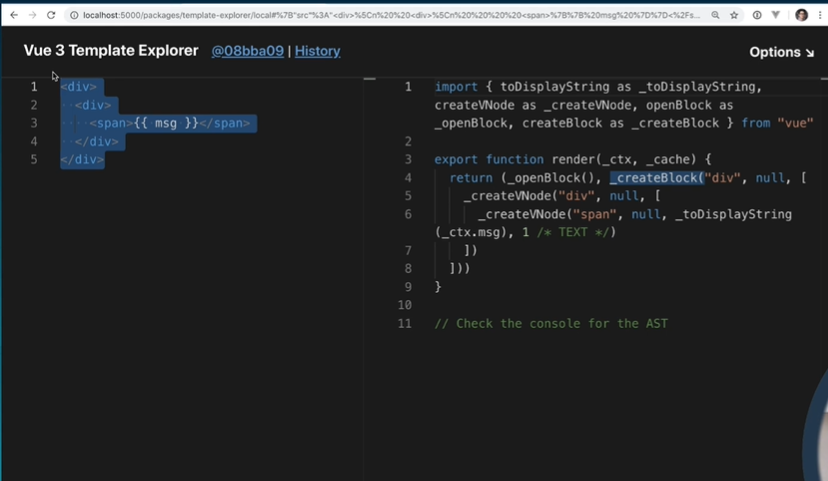
Task: Click the Vue 3 Template Explorer title
Action: 111,51
